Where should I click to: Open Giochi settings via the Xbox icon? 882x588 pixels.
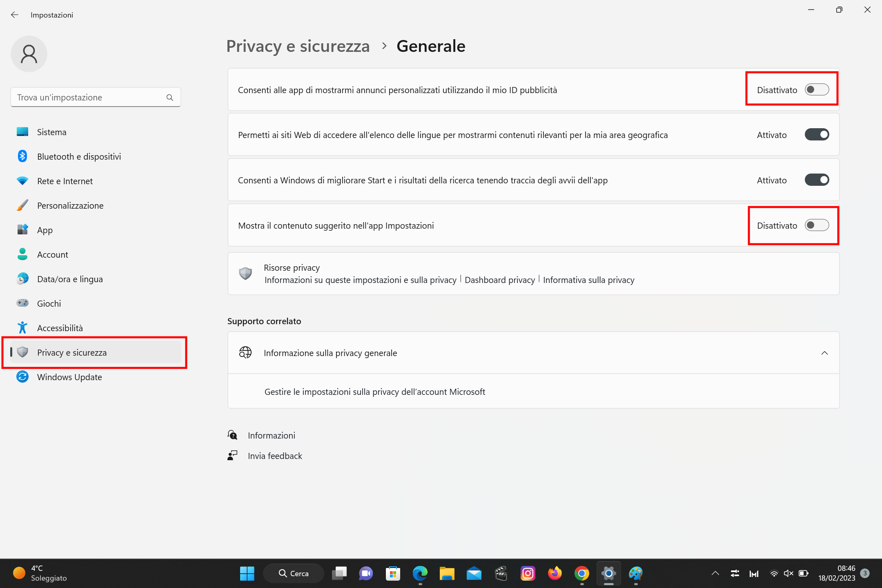click(22, 303)
